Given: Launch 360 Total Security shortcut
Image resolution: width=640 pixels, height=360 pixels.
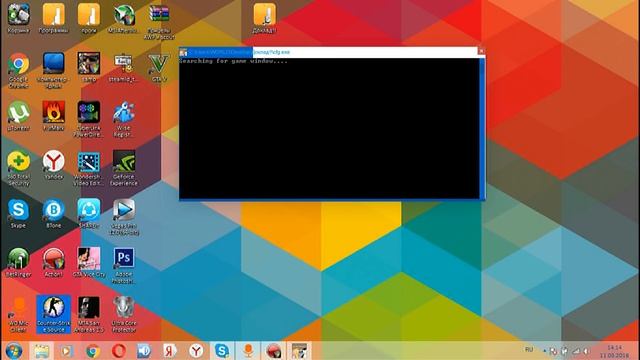Looking at the screenshot, I should point(18,168).
